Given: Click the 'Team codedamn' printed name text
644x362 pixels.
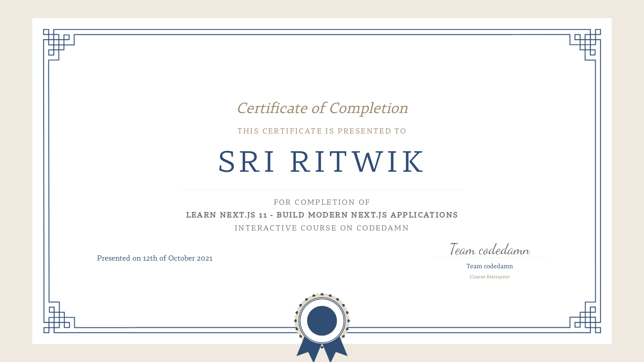Looking at the screenshot, I should coord(489,266).
